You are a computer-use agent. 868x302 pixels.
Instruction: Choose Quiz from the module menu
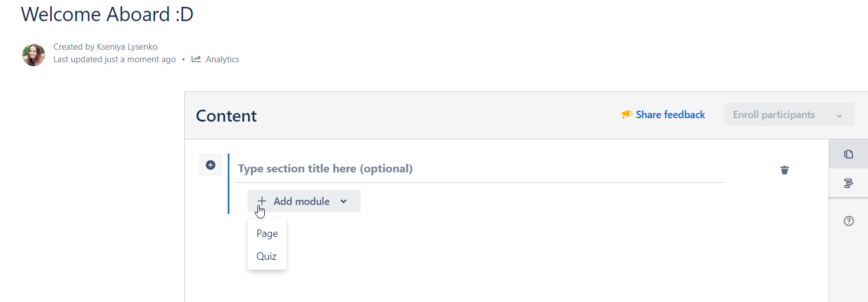click(x=267, y=256)
